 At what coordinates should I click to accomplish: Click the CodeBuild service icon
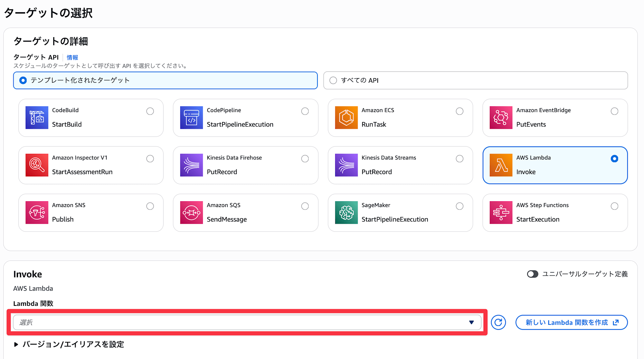tap(37, 118)
